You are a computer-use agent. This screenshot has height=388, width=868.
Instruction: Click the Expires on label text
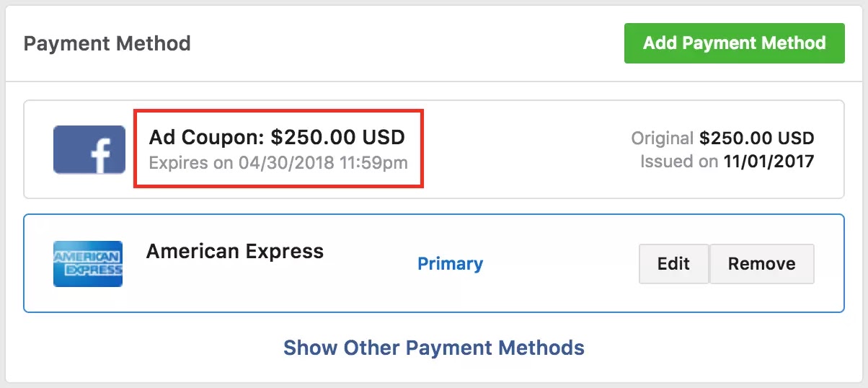click(x=191, y=162)
